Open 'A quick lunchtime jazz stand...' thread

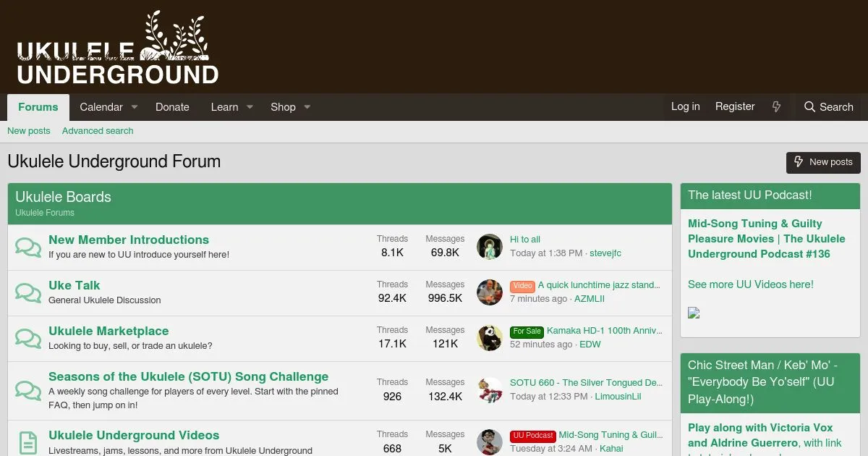coord(599,285)
